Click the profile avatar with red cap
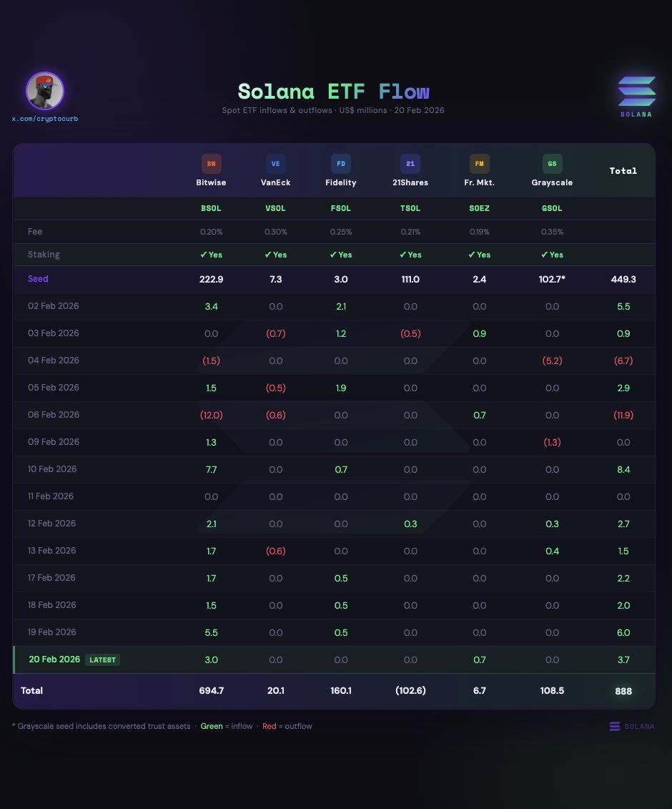This screenshot has height=809, width=672. (x=45, y=91)
